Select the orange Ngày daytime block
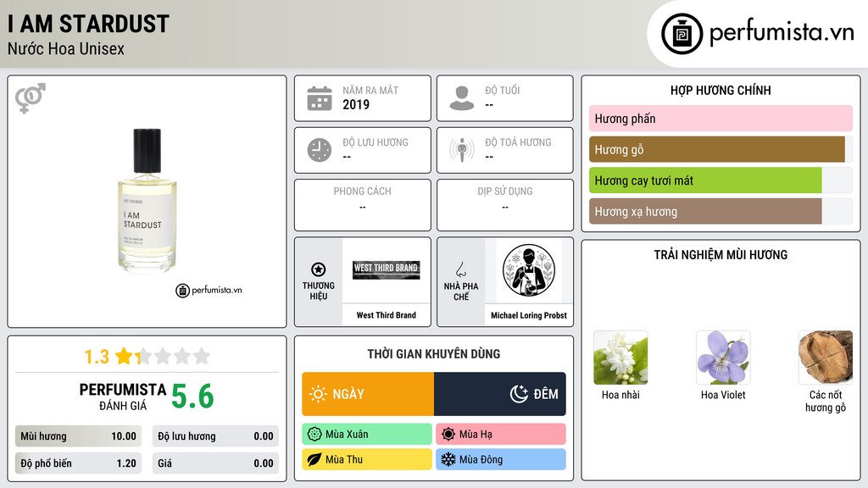Image resolution: width=868 pixels, height=488 pixels. coord(368,394)
